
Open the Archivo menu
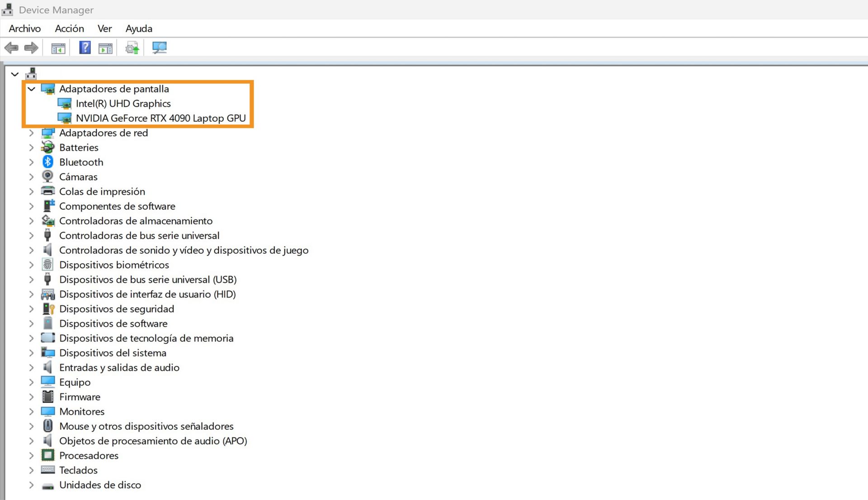24,28
